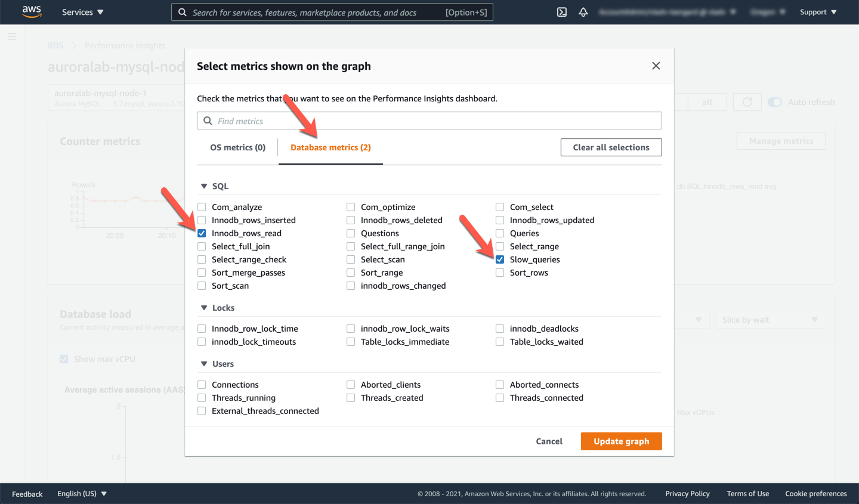Click the AWS logo in header
The height and width of the screenshot is (504, 859).
[x=32, y=12]
